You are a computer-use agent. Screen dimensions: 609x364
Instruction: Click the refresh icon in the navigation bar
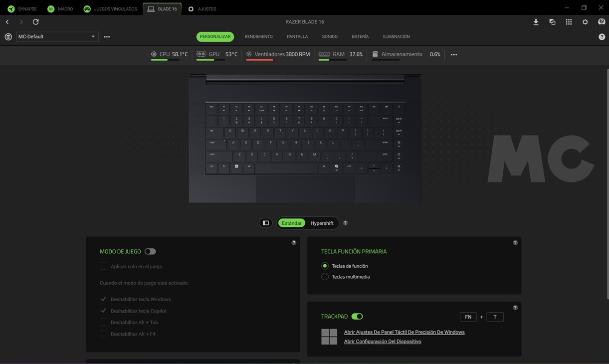point(35,22)
